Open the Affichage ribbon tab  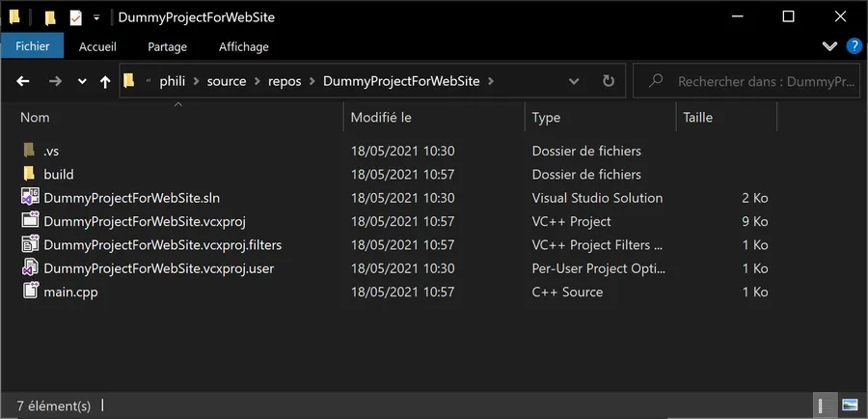tap(244, 47)
